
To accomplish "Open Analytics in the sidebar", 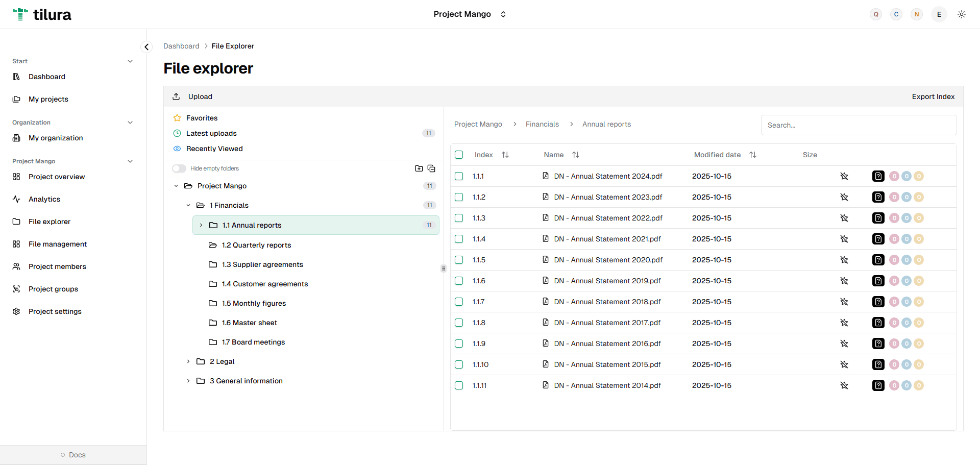I will coord(44,199).
